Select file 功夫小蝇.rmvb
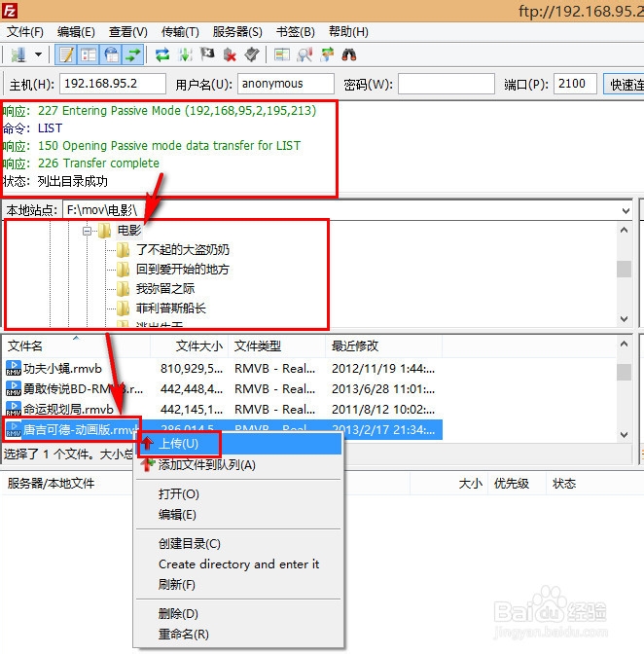 click(x=62, y=369)
